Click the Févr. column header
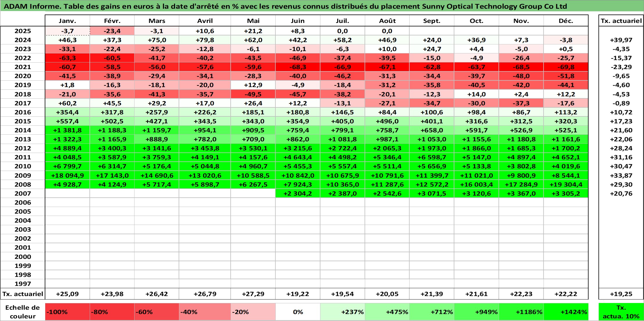This screenshot has height=321, width=644. (x=112, y=21)
